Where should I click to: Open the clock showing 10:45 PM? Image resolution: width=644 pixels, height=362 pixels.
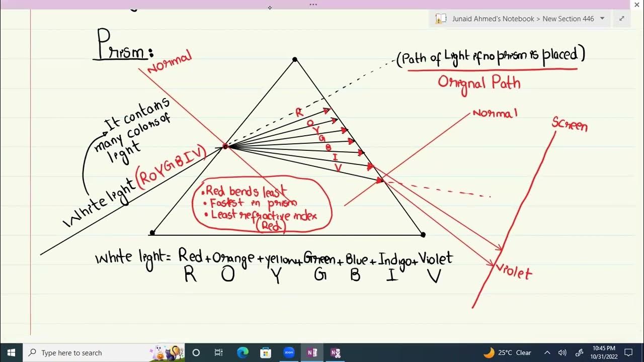click(x=603, y=352)
